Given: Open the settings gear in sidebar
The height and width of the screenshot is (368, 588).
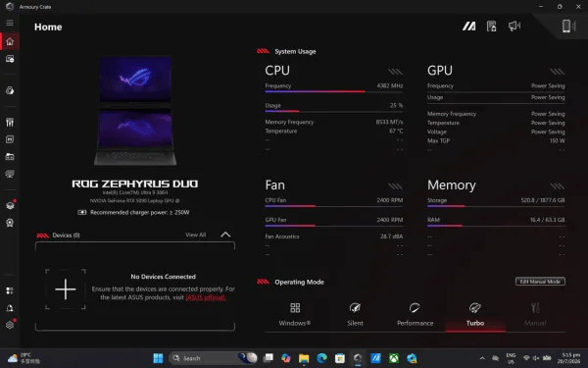Looking at the screenshot, I should coord(10,325).
